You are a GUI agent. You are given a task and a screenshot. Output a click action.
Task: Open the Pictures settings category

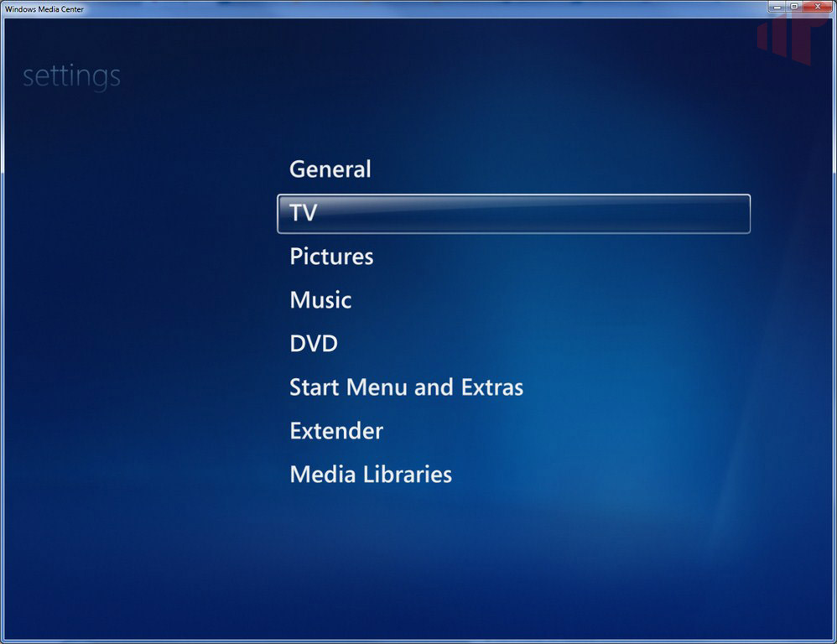(331, 257)
